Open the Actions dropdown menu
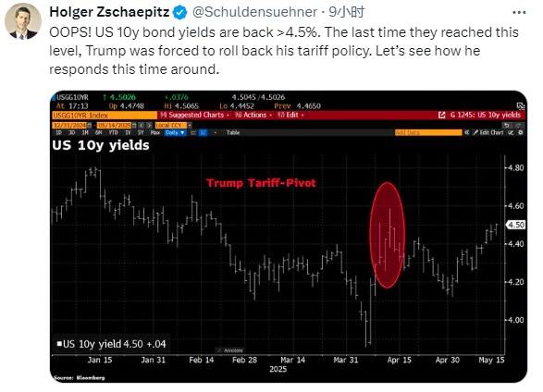The width and height of the screenshot is (543, 392). [x=253, y=115]
